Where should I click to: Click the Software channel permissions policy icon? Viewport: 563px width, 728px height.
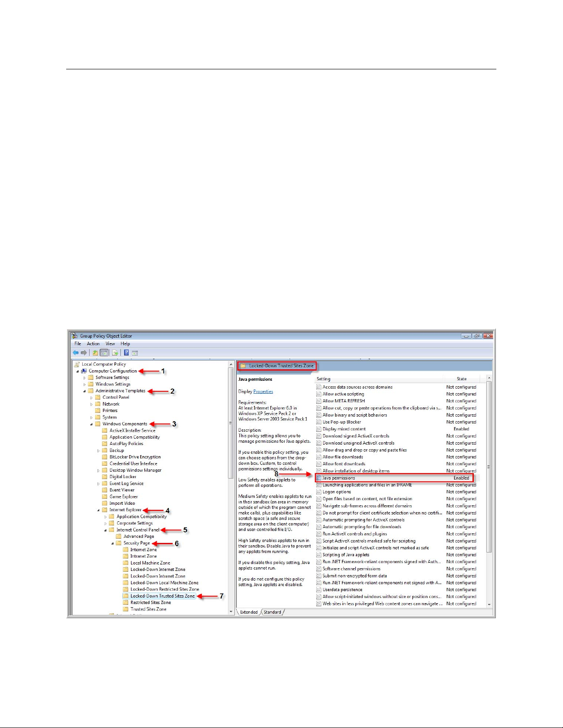(318, 569)
